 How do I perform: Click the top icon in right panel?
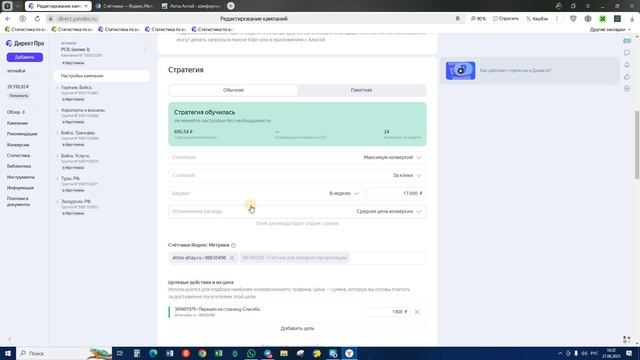(x=627, y=40)
